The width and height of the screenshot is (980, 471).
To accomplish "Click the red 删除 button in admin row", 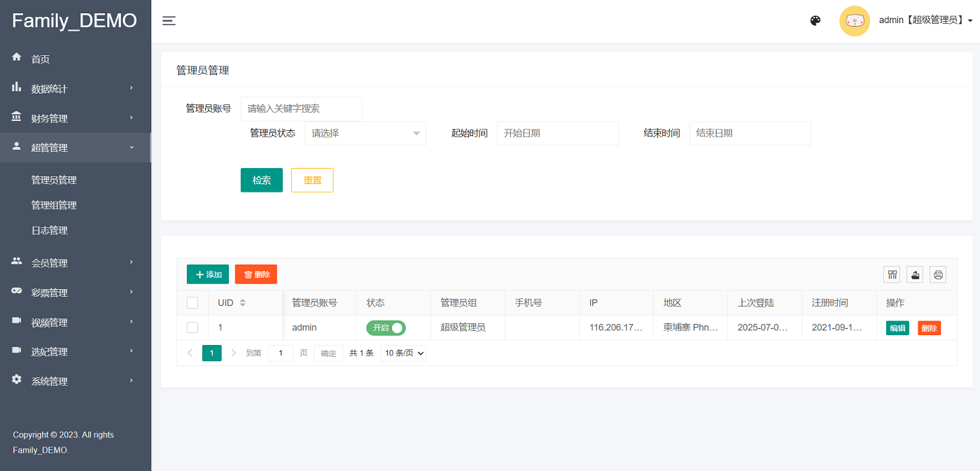I will click(929, 328).
